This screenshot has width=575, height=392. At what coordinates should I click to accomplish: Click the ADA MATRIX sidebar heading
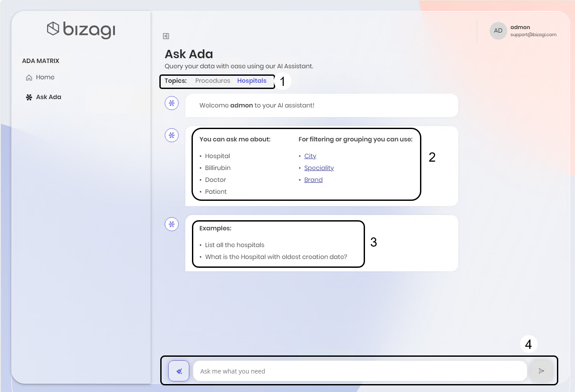click(41, 61)
